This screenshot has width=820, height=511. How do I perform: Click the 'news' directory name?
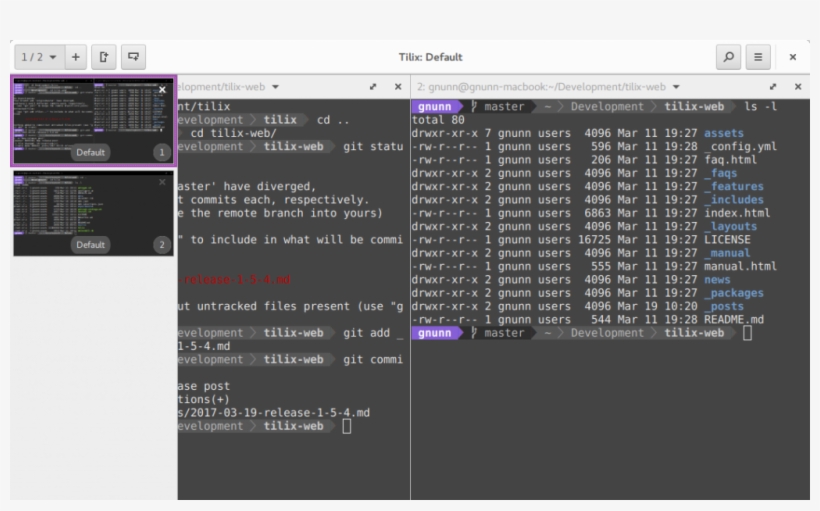coord(717,280)
